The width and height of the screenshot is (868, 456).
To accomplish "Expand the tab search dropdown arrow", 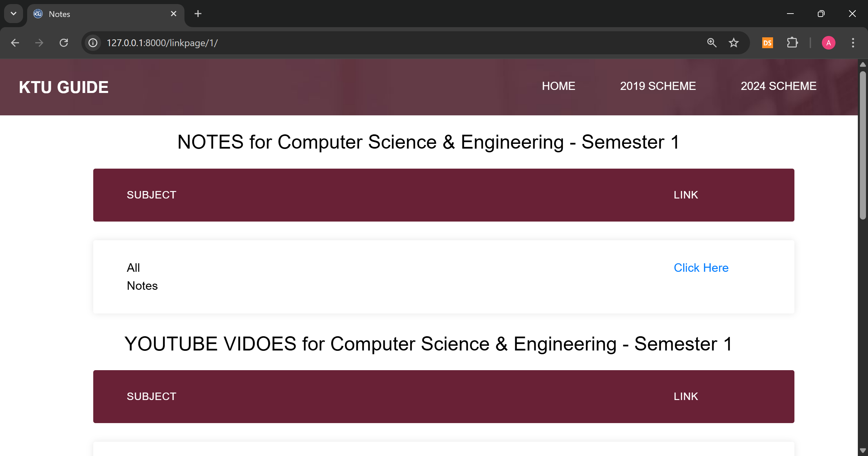I will [x=14, y=14].
